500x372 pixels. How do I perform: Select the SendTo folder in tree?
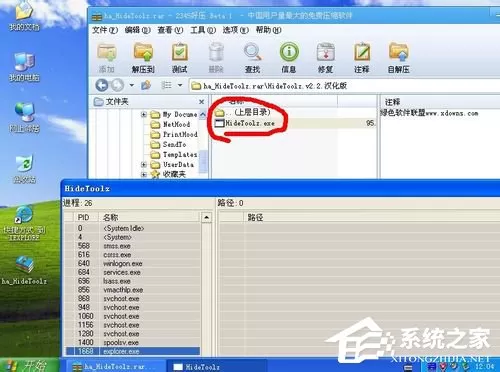tap(168, 144)
